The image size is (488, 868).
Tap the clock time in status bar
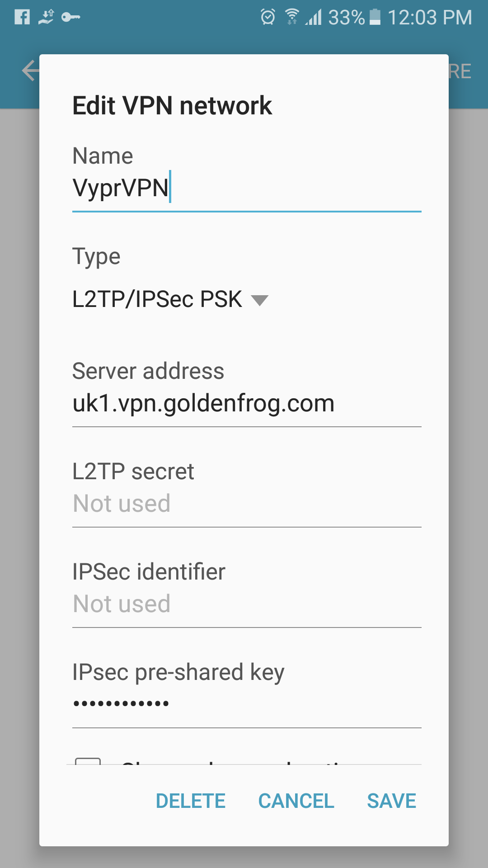coord(430,17)
